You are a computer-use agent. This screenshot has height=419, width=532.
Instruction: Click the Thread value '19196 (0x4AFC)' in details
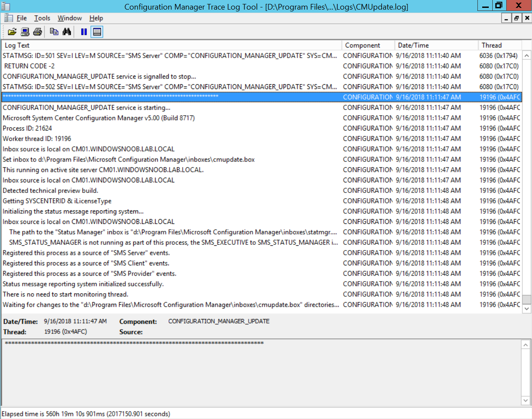[66, 332]
